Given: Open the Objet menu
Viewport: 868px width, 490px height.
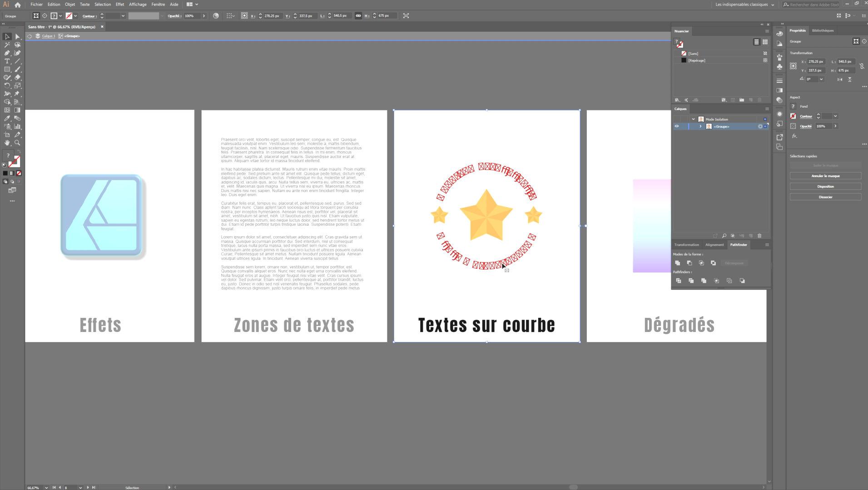Looking at the screenshot, I should (x=69, y=5).
